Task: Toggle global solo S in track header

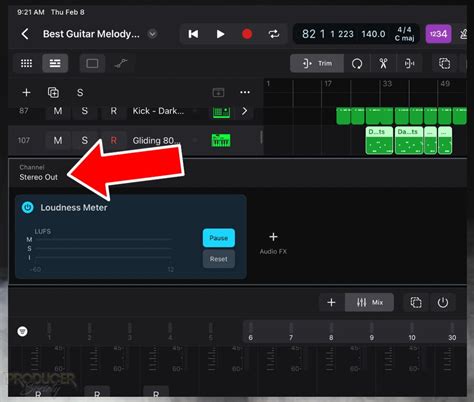Action: click(x=80, y=92)
